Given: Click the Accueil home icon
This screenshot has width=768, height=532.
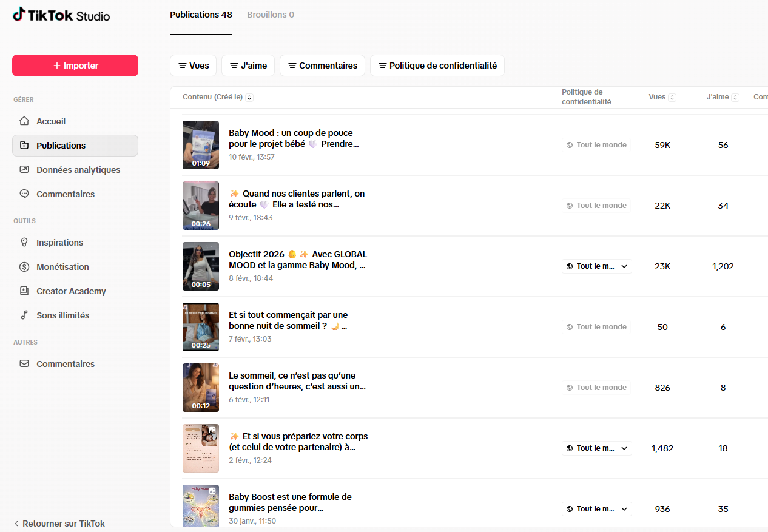Looking at the screenshot, I should point(24,121).
